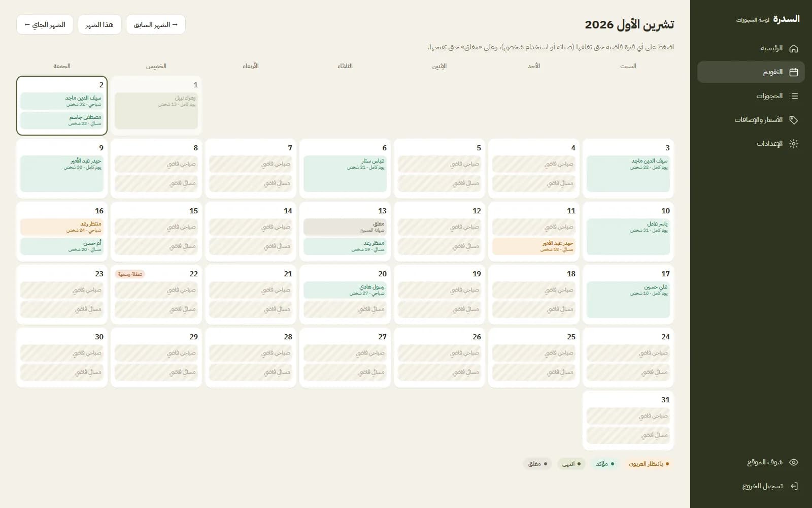This screenshot has height=508, width=812.
Task: Open مصطفى جاسم evening booking
Action: (62, 120)
